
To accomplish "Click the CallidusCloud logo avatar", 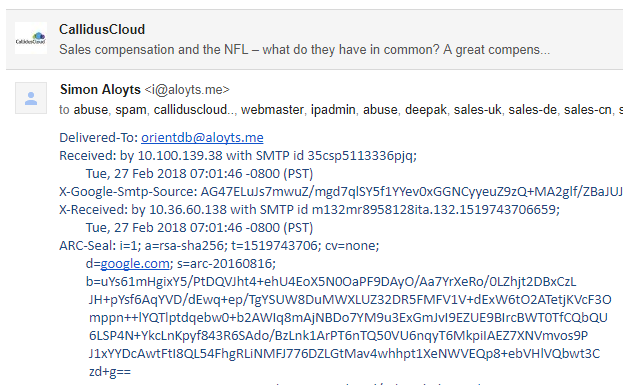I will [31, 38].
